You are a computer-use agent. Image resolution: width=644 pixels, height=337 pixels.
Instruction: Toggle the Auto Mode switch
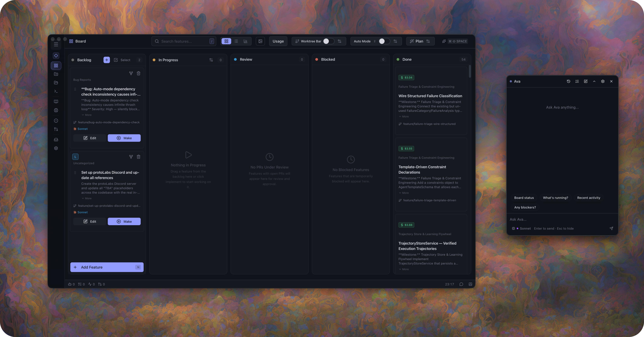(384, 41)
